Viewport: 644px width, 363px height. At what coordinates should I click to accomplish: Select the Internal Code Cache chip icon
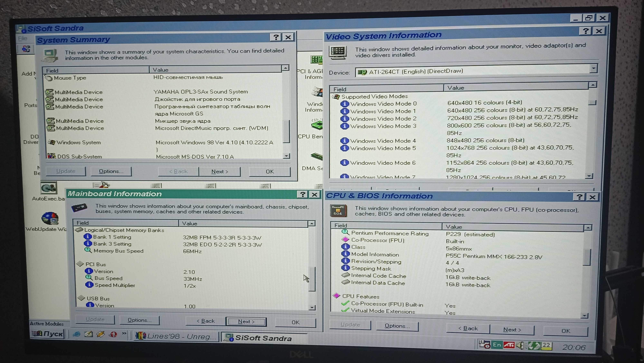(346, 275)
